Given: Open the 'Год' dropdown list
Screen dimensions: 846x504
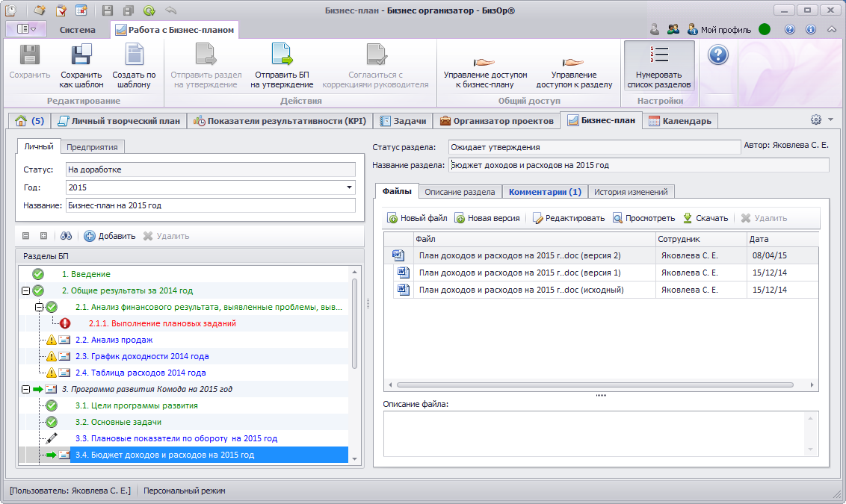Looking at the screenshot, I should (x=350, y=188).
